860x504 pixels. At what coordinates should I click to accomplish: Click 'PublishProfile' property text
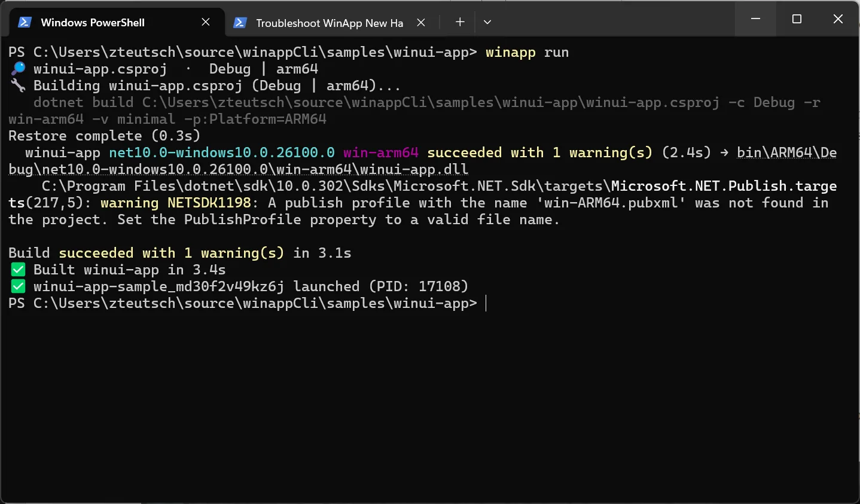[243, 219]
